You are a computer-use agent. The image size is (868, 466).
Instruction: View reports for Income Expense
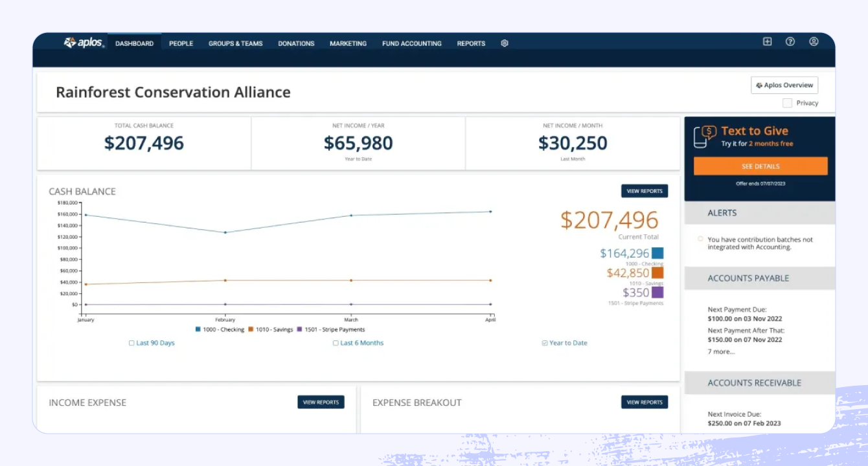(x=321, y=402)
